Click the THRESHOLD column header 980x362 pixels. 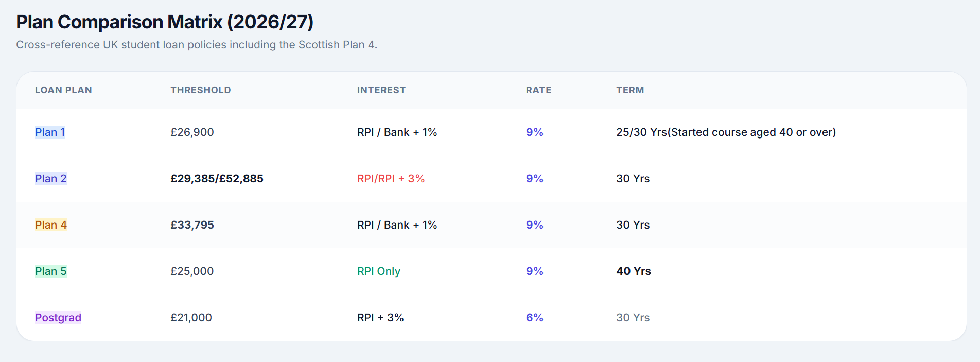click(200, 90)
